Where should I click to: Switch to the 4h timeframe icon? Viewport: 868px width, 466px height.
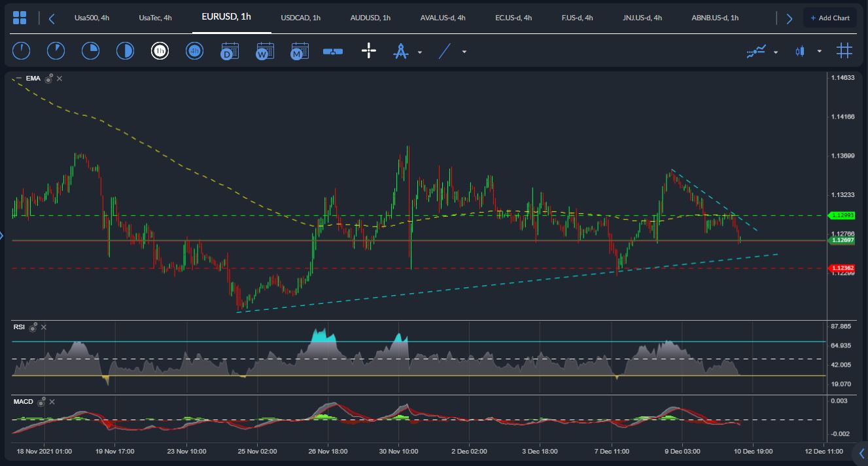[194, 50]
